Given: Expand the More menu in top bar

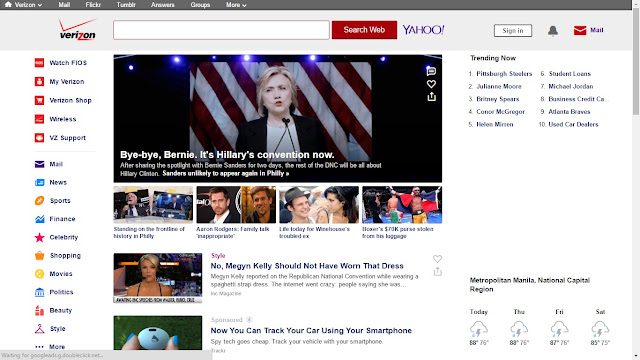Looking at the screenshot, I should (236, 5).
